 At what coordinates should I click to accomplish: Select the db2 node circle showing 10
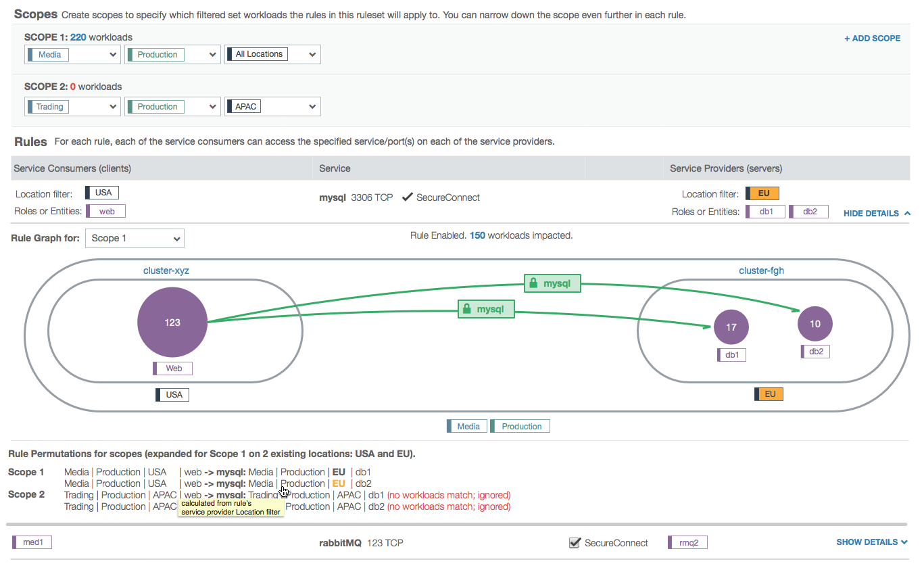click(814, 324)
